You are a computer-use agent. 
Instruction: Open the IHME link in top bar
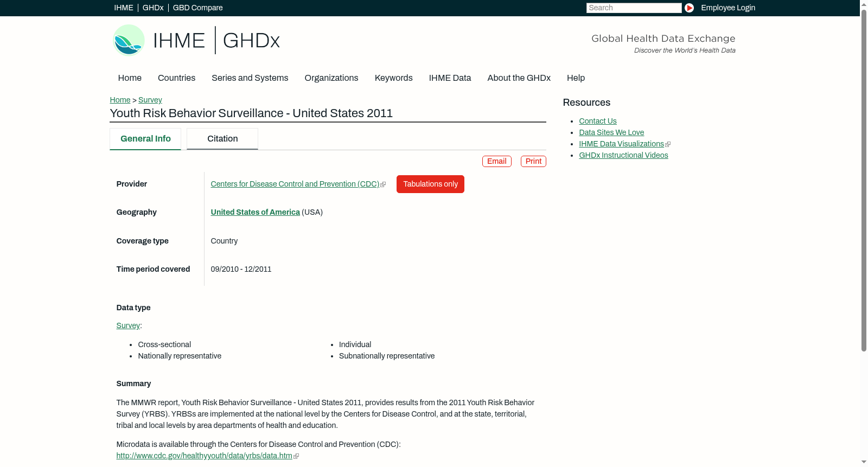(123, 8)
